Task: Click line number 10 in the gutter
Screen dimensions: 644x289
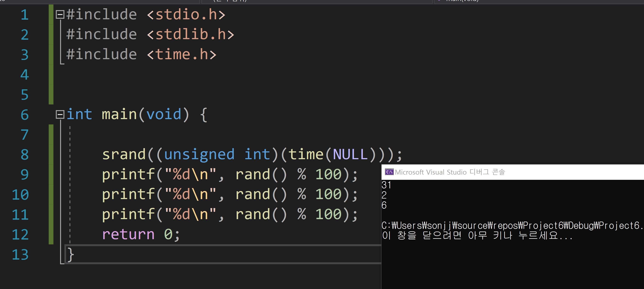Action: point(20,194)
